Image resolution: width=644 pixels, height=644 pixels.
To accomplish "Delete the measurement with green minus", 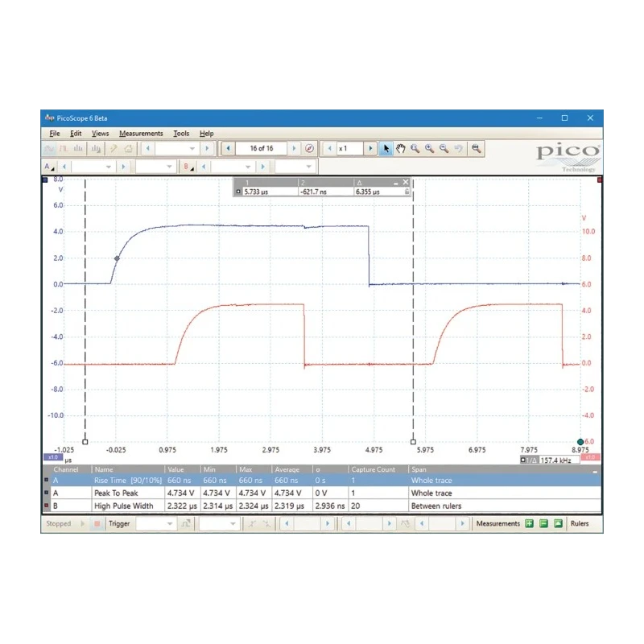I will click(544, 524).
